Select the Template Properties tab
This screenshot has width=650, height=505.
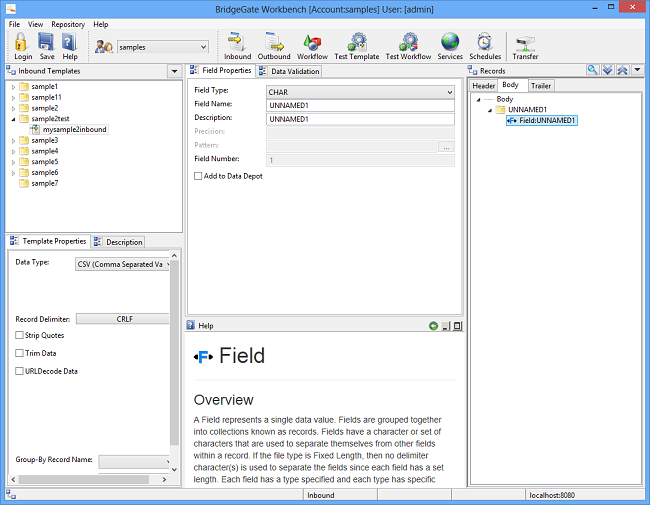(x=49, y=241)
